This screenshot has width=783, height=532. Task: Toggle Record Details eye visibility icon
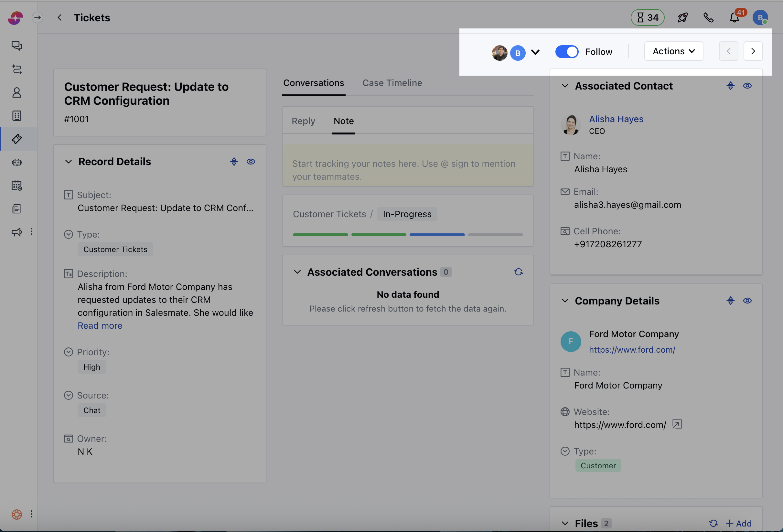click(x=251, y=162)
